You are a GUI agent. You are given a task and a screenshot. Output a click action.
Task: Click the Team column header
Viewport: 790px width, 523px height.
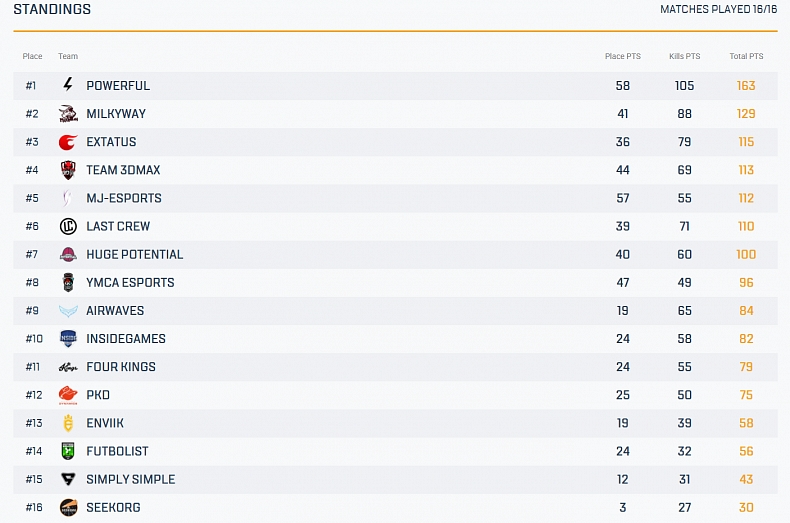[x=68, y=56]
